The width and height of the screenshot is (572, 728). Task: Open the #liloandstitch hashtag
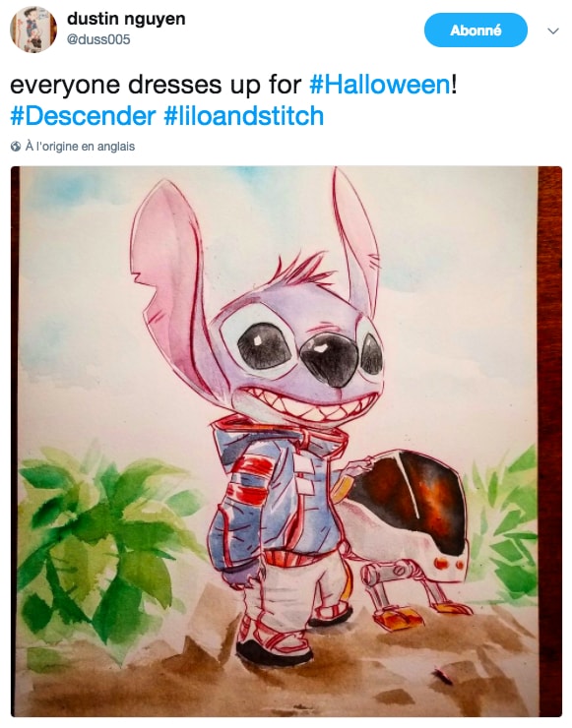tap(244, 115)
